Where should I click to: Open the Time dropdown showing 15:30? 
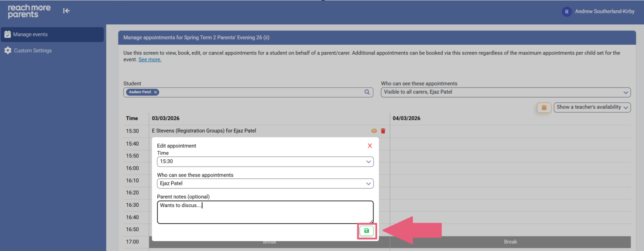click(265, 162)
